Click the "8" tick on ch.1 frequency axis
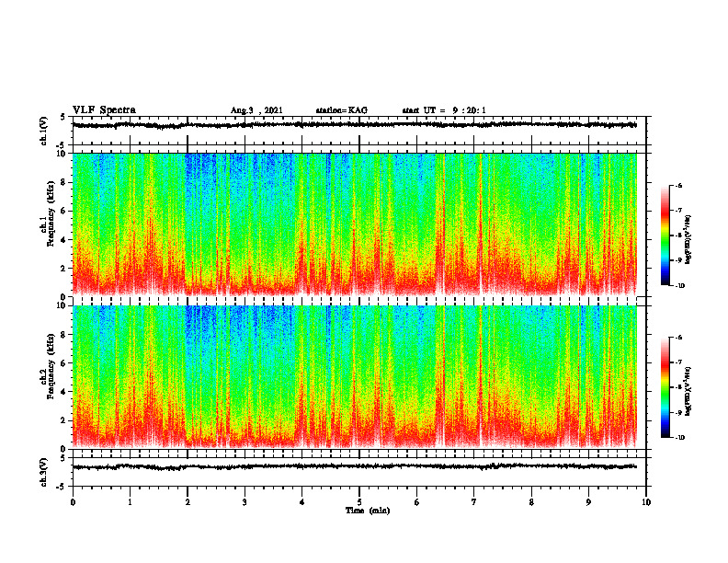 click(63, 182)
